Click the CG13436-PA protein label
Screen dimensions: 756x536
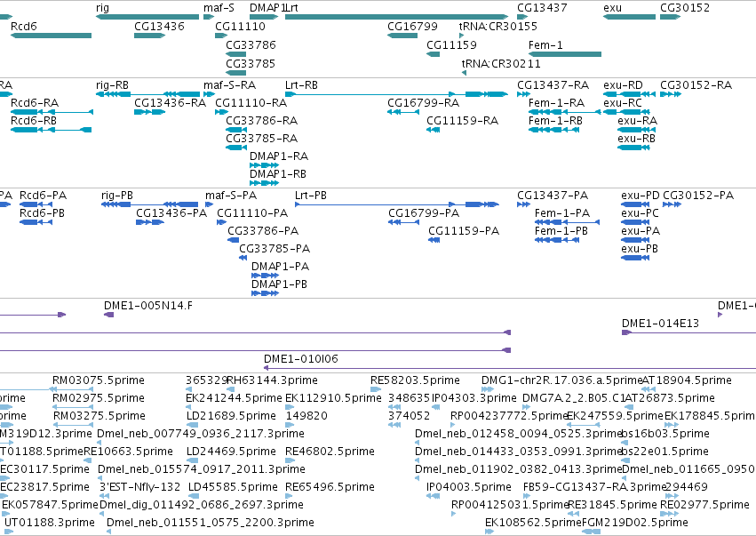coord(171,213)
